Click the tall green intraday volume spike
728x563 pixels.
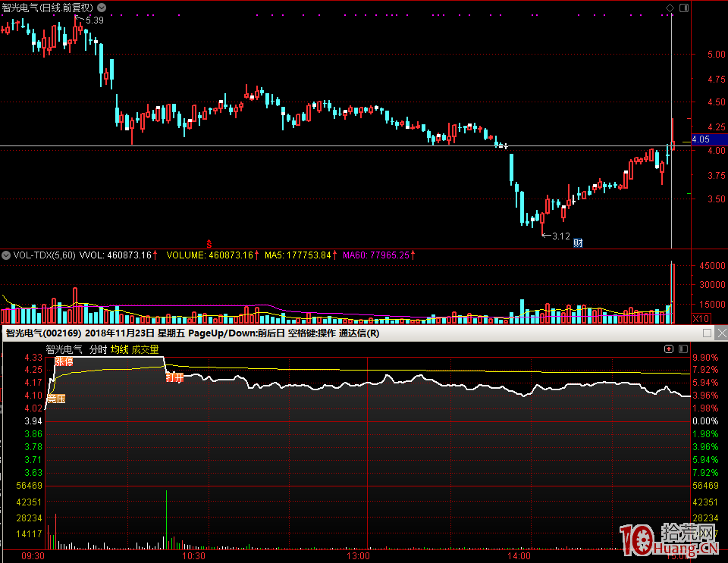tap(166, 519)
